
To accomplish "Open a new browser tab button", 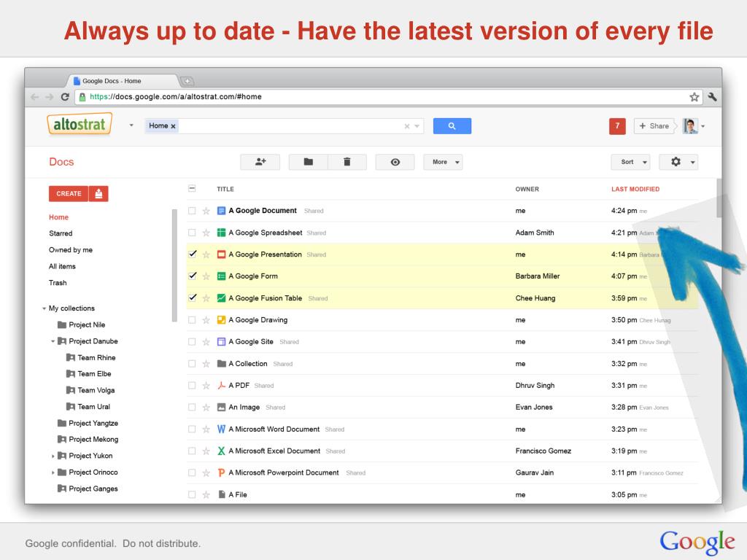I will (187, 81).
